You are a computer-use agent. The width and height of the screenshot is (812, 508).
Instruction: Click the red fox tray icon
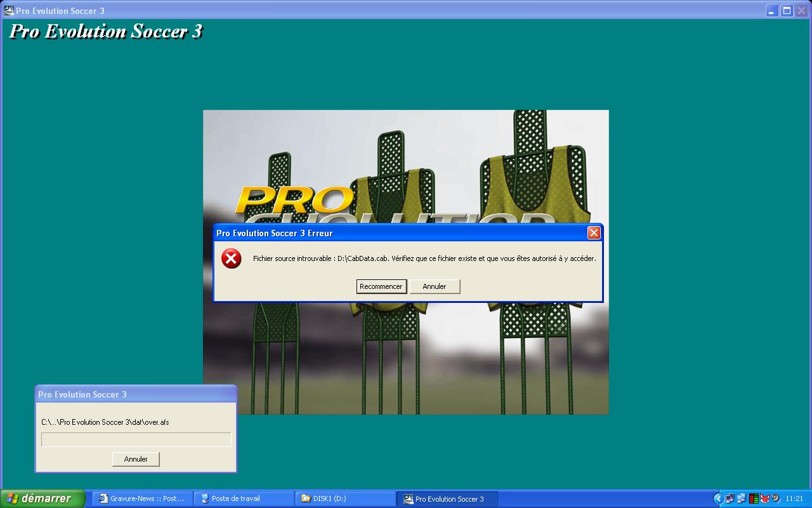tap(764, 499)
